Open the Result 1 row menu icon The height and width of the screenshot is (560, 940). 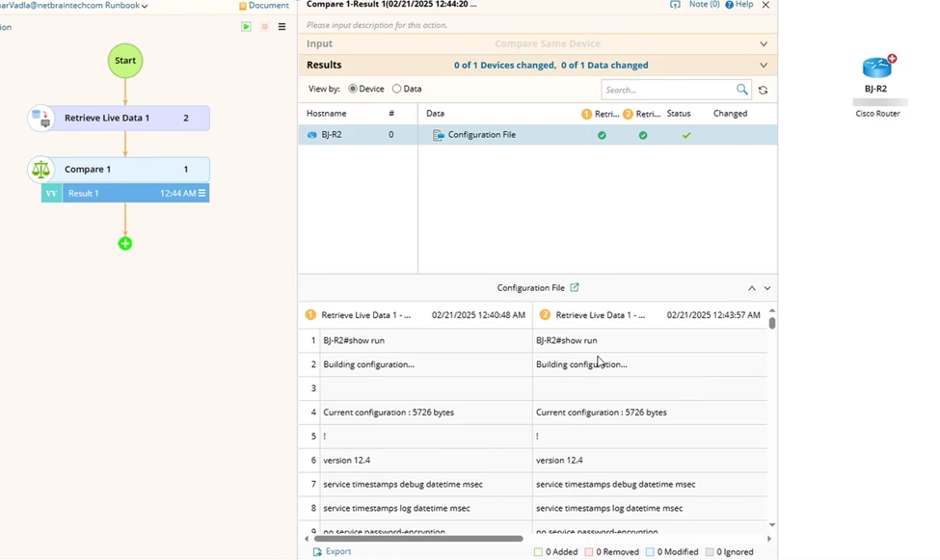point(202,193)
